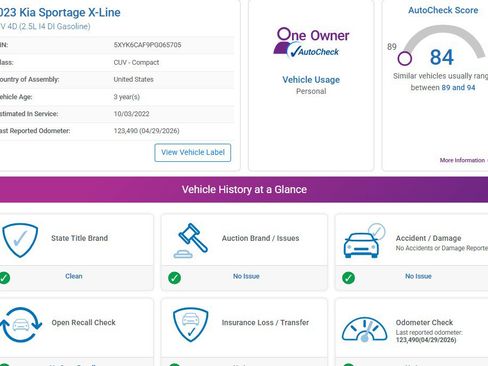Click the Vehicle History at a Glance banner
Viewport: 488px width, 366px height.
click(244, 189)
